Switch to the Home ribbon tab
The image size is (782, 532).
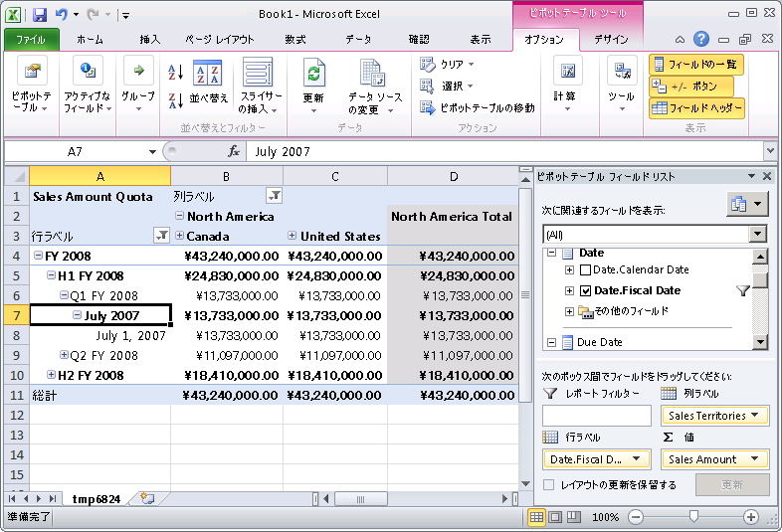point(90,40)
